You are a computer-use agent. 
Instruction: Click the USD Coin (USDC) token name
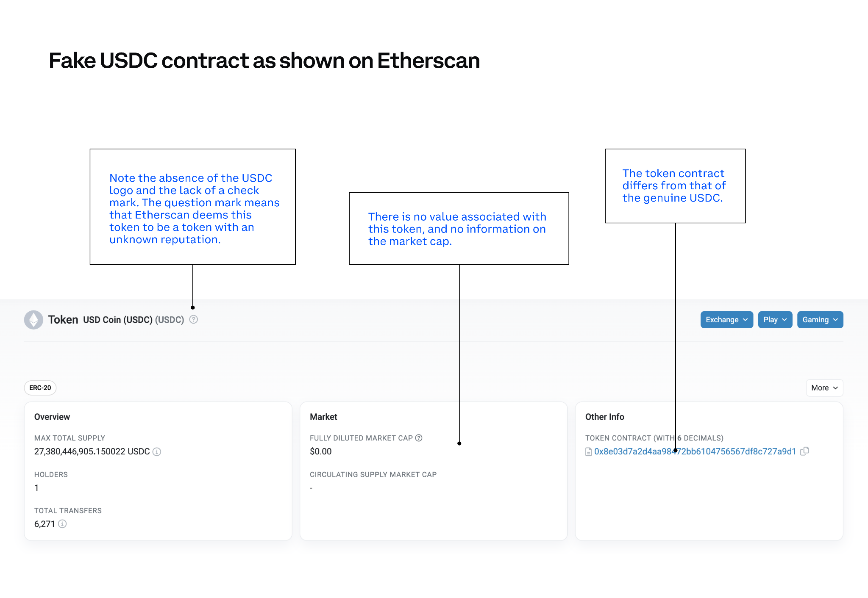point(117,320)
